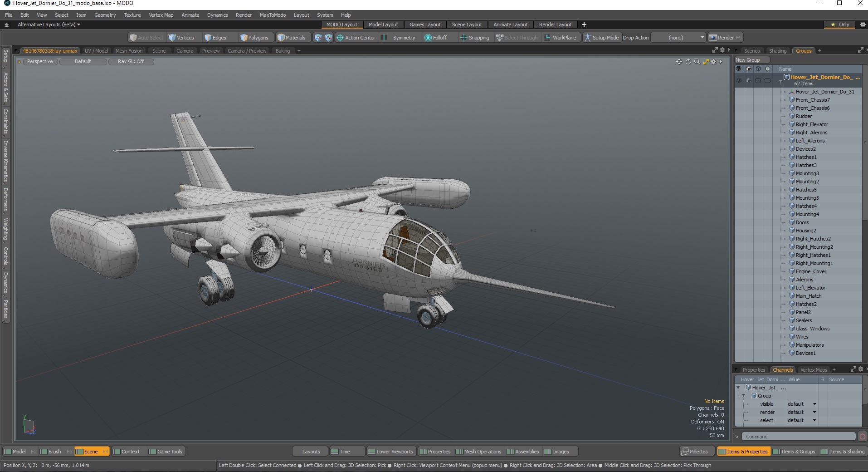Click the Game Tools button
The width and height of the screenshot is (868, 472).
pos(166,452)
